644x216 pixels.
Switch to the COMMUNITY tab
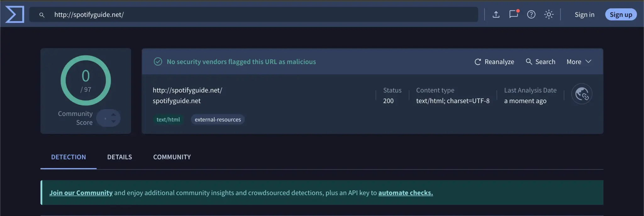pyautogui.click(x=172, y=157)
